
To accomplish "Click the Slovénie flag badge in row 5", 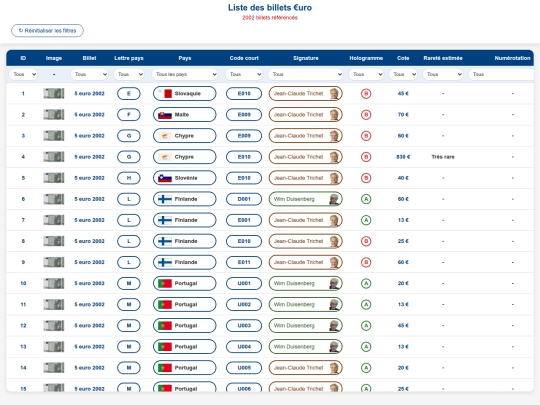I will click(x=185, y=178).
